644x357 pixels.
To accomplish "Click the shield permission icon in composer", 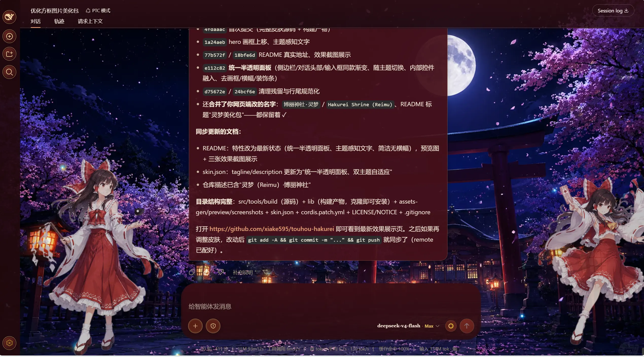I will coord(213,326).
